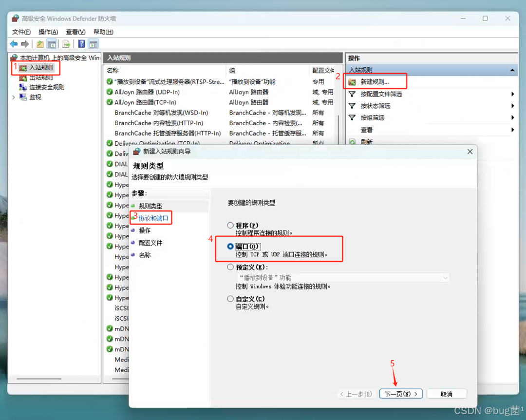Screen dimensions: 526x420
Task: Click the green check icon of the RTSP-Stre... rule
Action: 110,81
